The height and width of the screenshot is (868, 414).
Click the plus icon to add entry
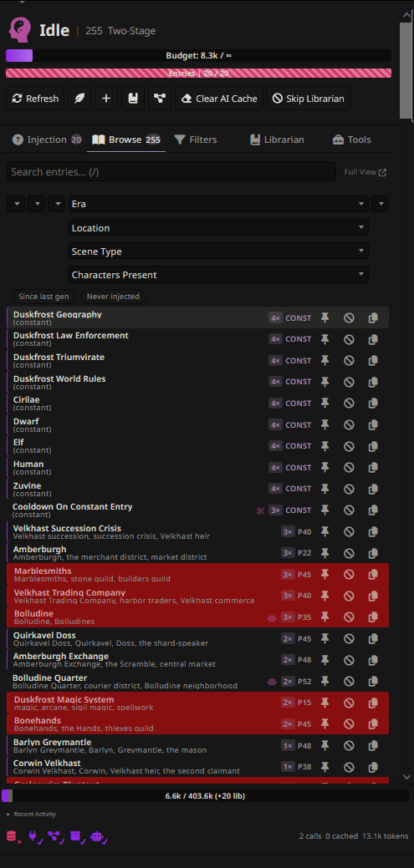[106, 99]
